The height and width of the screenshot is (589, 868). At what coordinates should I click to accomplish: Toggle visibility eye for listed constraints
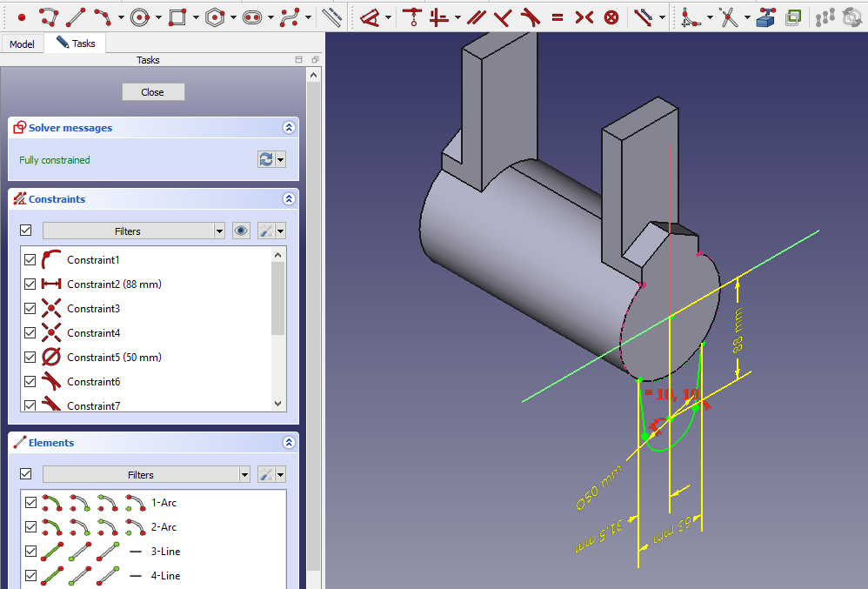pos(241,231)
